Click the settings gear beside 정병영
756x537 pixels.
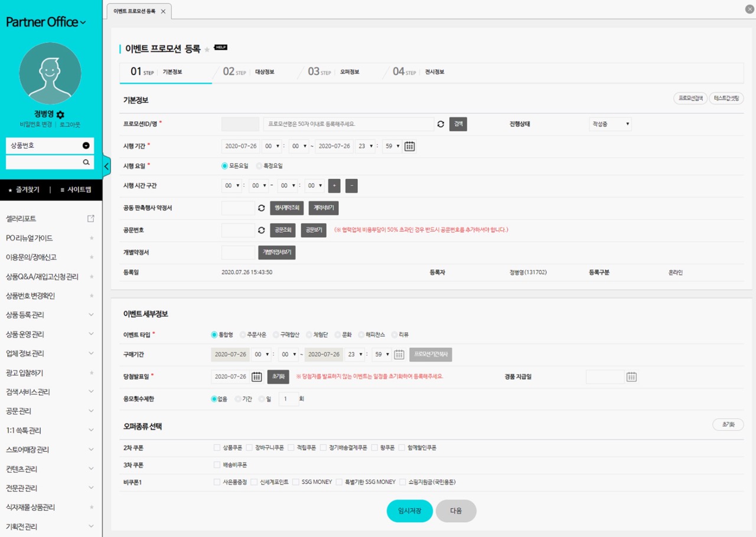[60, 115]
